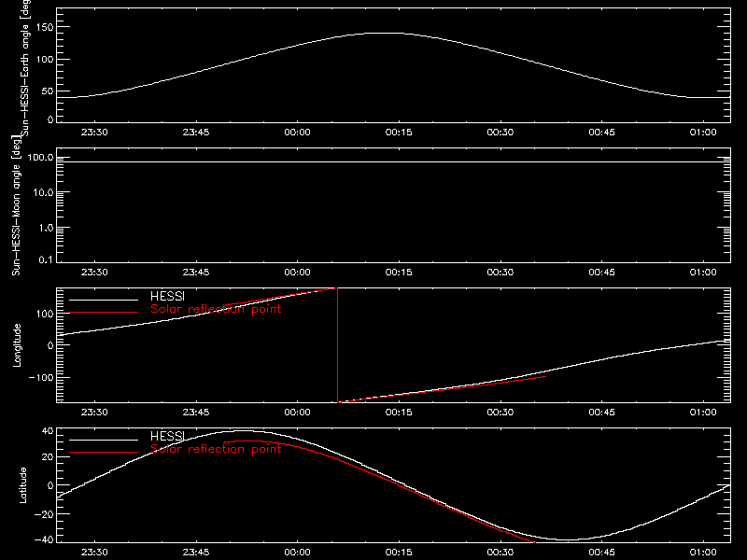Viewport: 747px width, 560px height.
Task: Click white HESSI legend line in Longitude plot
Action: click(x=104, y=300)
